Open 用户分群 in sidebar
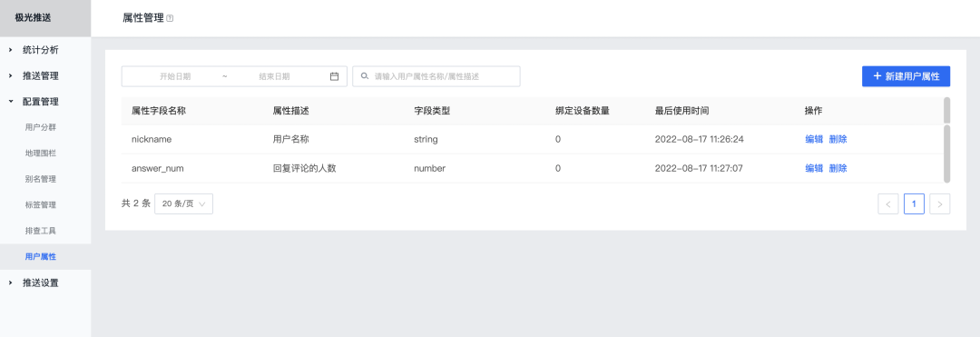 click(41, 127)
